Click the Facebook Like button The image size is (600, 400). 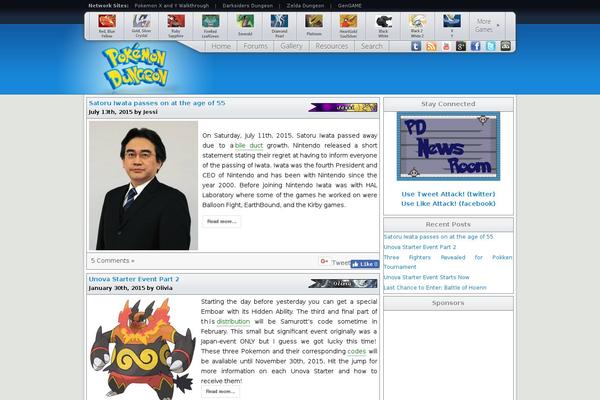point(365,264)
